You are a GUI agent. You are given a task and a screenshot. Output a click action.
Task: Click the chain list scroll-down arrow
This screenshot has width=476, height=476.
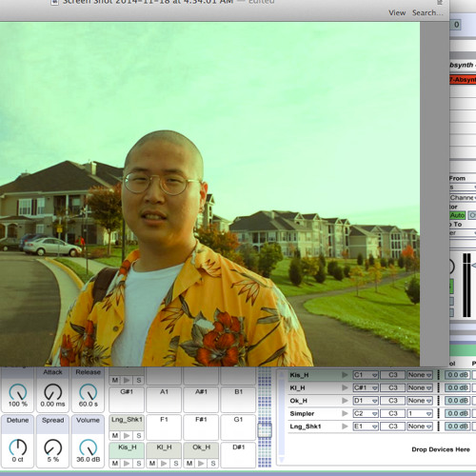click(x=281, y=460)
